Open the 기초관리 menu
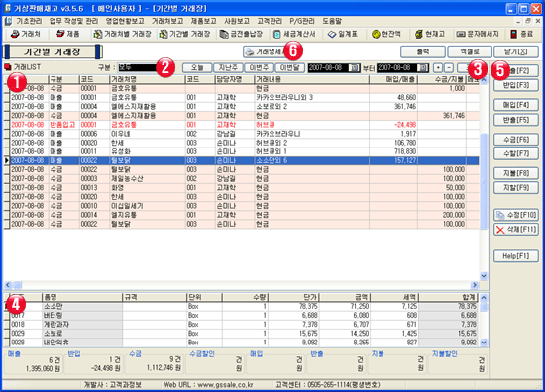 29,21
